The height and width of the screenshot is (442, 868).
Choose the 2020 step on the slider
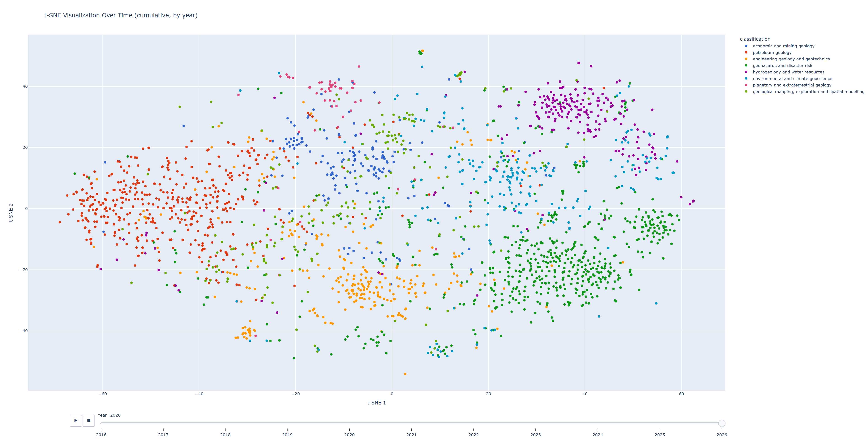pyautogui.click(x=349, y=435)
